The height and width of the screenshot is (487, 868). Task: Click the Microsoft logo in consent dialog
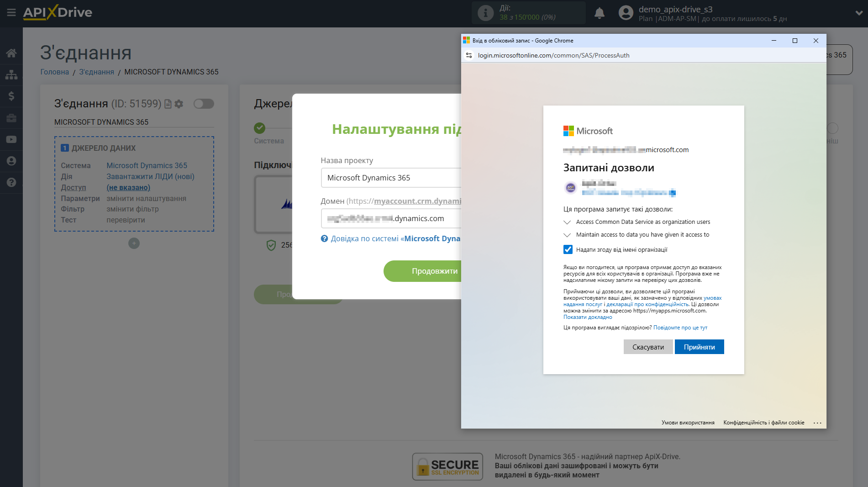pyautogui.click(x=588, y=131)
